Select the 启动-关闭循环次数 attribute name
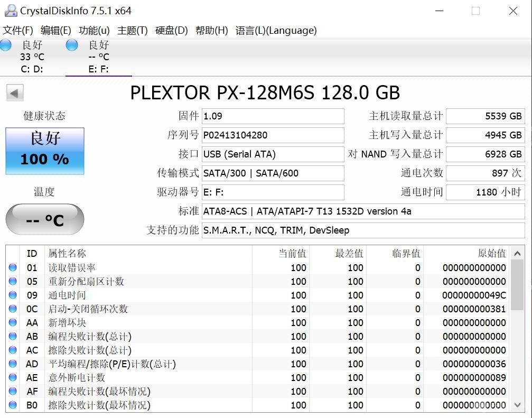This screenshot has height=418, width=532. 88,309
